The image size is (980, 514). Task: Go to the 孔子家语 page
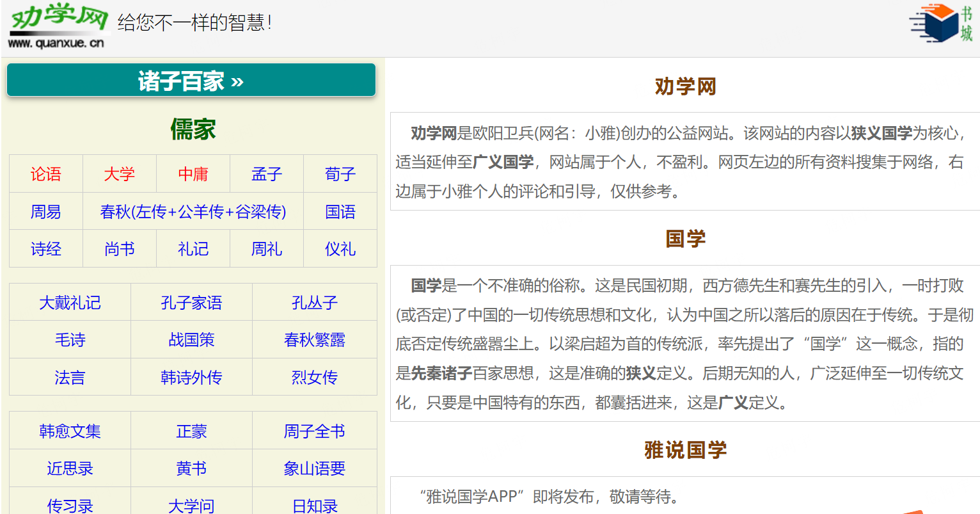coord(191,303)
